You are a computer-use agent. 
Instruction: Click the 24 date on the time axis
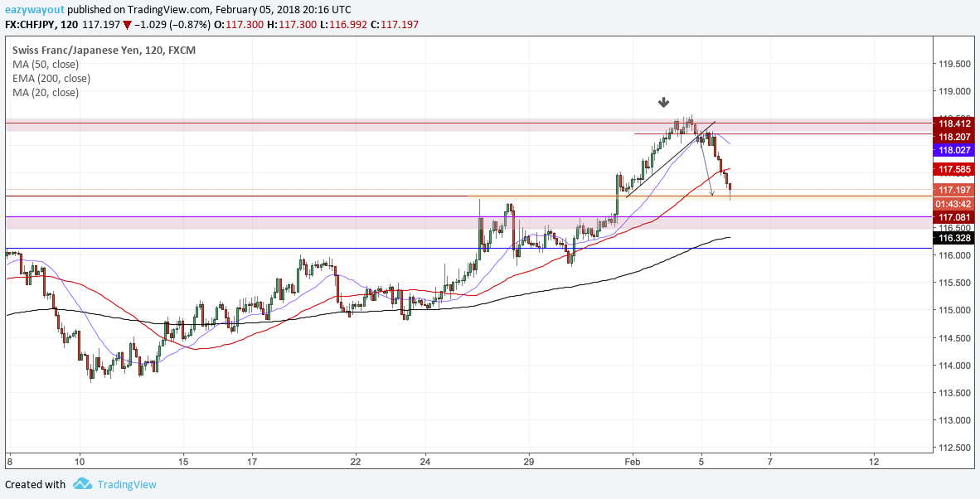tap(425, 462)
